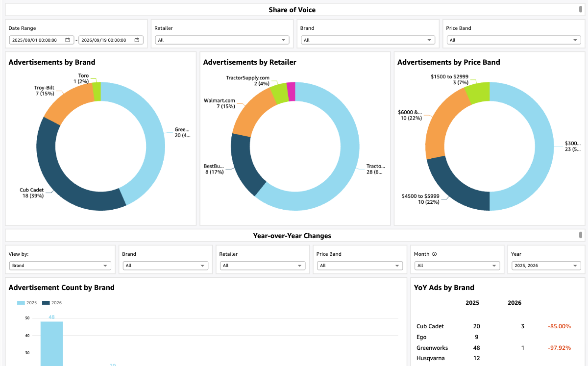Toggle the 2026 legend series
This screenshot has width=588, height=366.
click(52, 303)
